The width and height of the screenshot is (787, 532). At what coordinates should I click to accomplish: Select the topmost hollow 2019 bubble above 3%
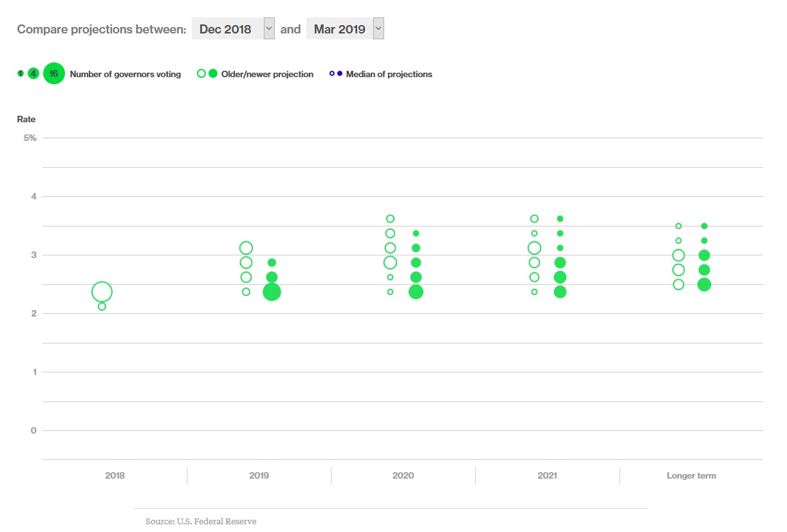(x=246, y=248)
